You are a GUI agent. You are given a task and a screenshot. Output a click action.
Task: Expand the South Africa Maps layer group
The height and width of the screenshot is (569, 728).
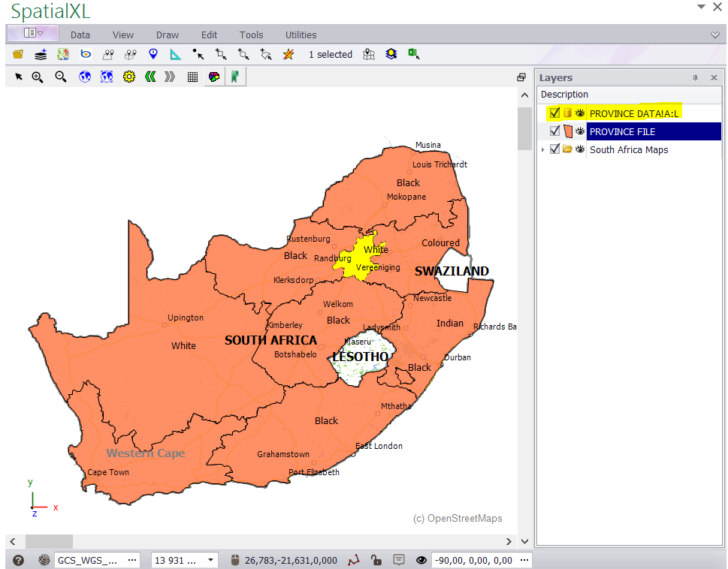pyautogui.click(x=543, y=149)
